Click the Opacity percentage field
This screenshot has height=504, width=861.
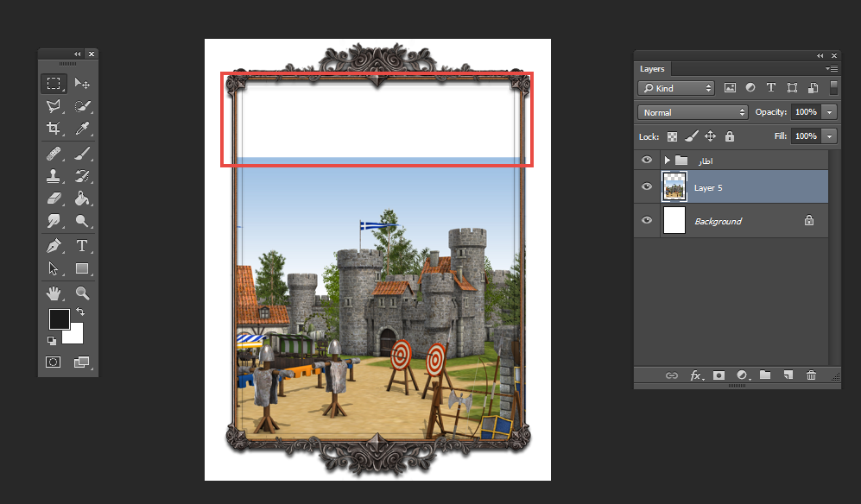[x=806, y=112]
